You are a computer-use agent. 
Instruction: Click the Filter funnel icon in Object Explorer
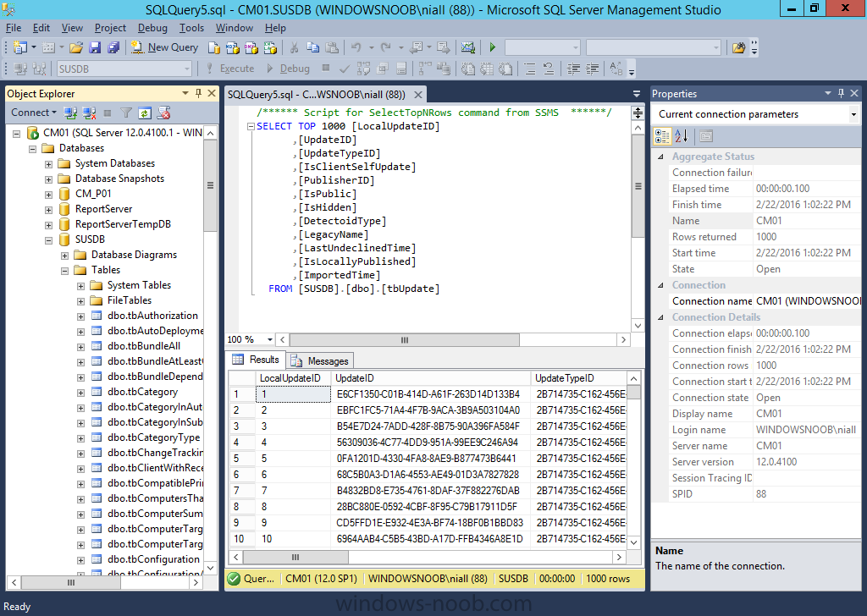click(126, 113)
